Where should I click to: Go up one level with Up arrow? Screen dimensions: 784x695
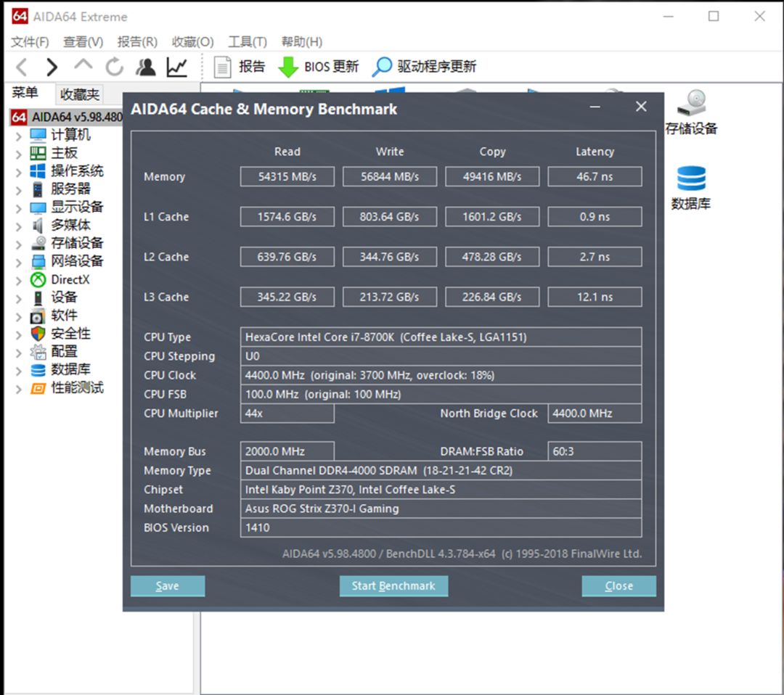click(83, 65)
